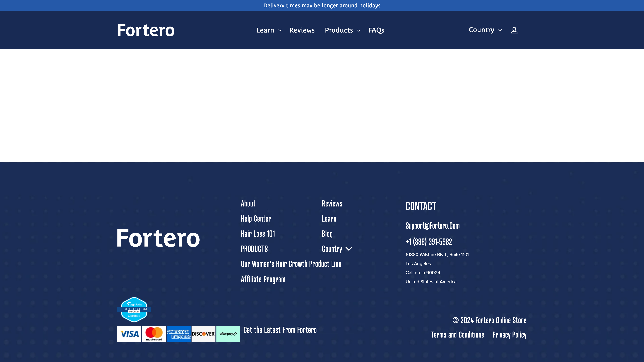Open the Blog footer link

tap(327, 234)
